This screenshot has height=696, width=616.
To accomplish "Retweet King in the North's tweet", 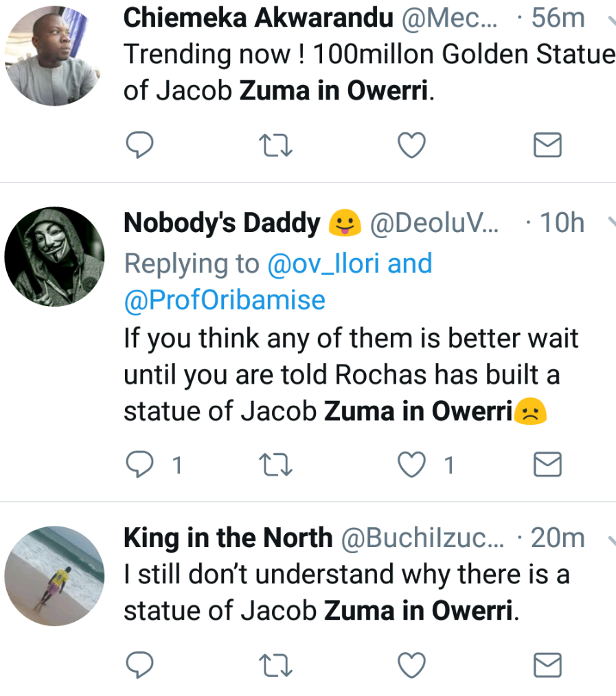I will [x=276, y=664].
